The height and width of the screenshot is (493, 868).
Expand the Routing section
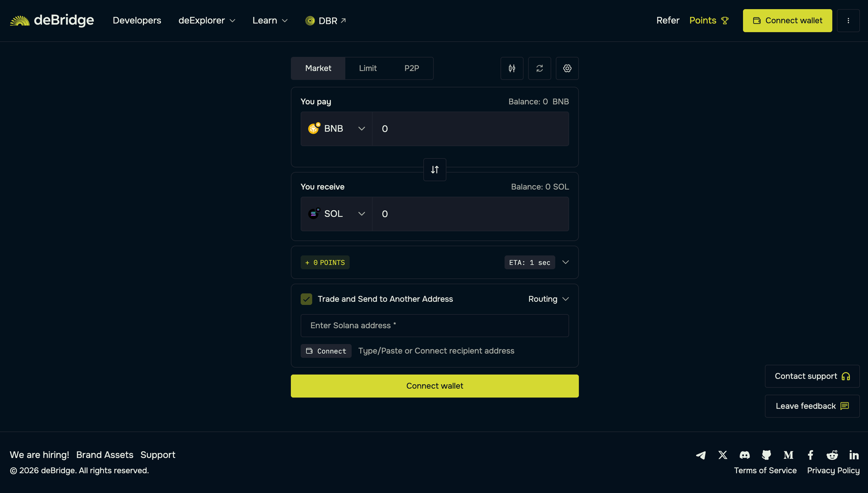[x=548, y=299]
